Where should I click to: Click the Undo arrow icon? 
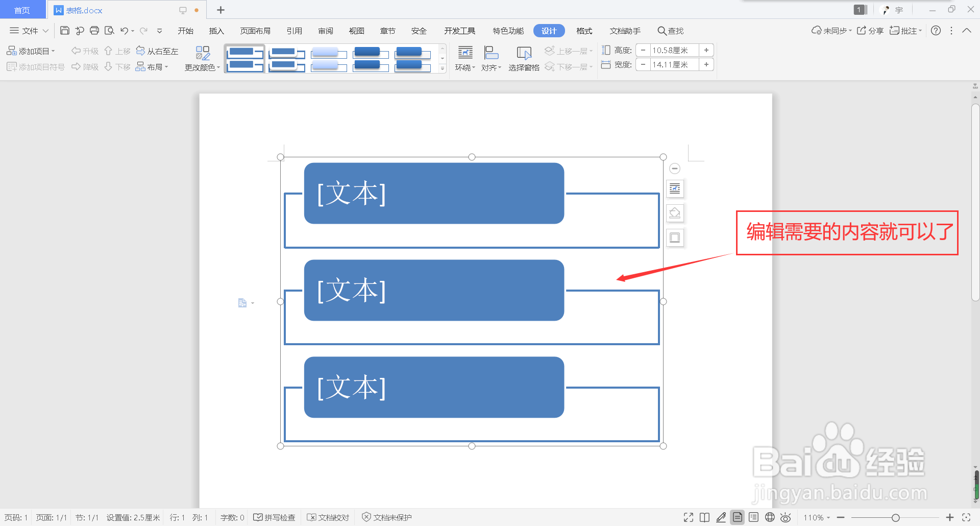pyautogui.click(x=124, y=31)
